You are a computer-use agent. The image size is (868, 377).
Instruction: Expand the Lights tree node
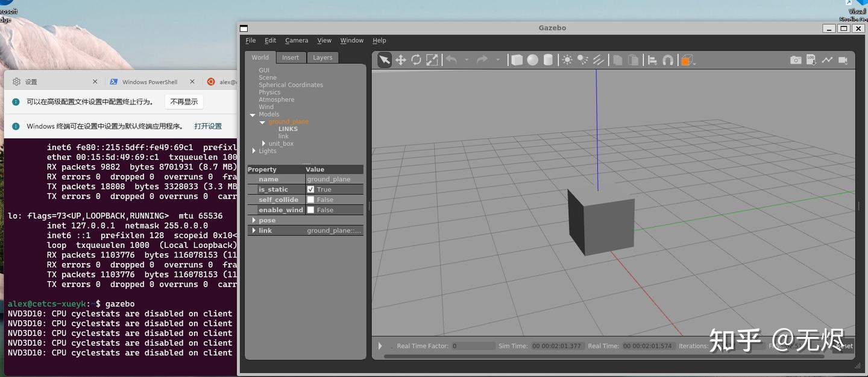(x=254, y=151)
